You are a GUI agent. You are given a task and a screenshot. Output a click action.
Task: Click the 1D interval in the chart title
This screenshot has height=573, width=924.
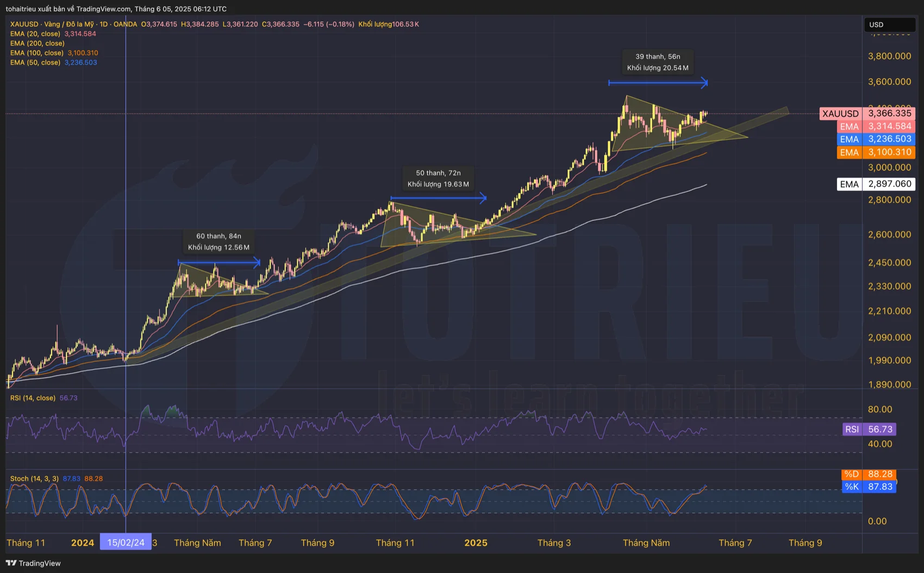pyautogui.click(x=103, y=24)
